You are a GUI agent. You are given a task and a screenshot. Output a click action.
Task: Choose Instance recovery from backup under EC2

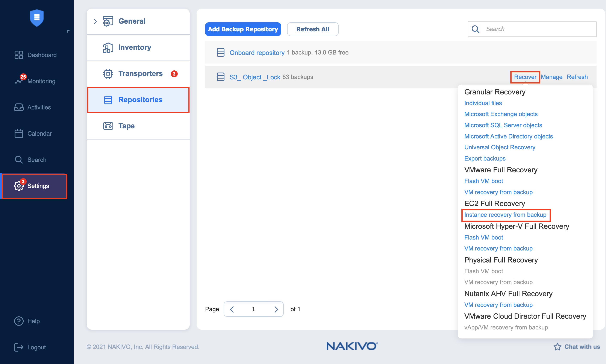(505, 215)
